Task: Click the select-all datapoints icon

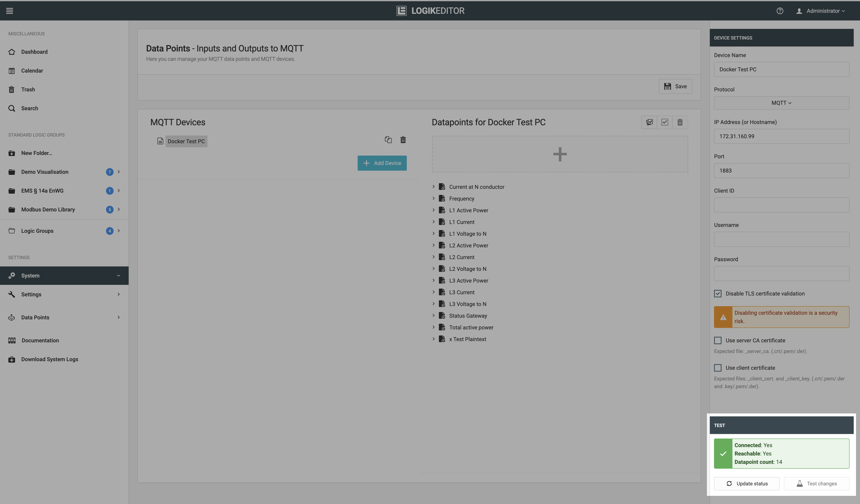Action: 649,122
